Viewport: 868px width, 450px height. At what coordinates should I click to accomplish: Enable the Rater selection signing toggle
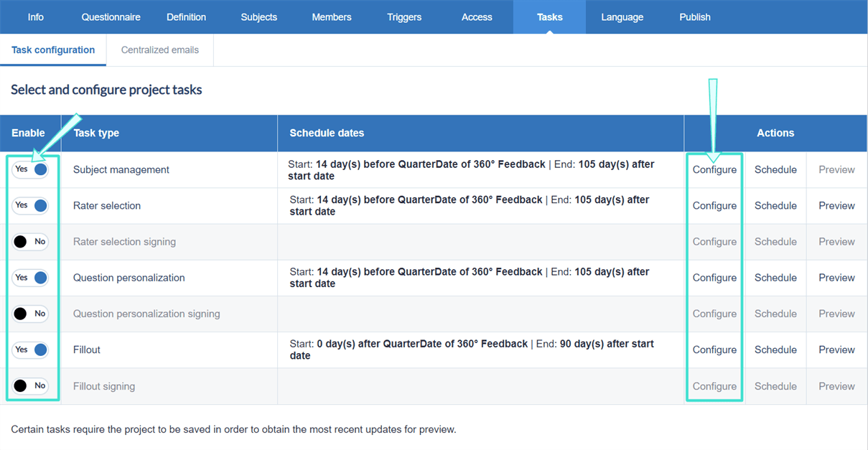[30, 242]
